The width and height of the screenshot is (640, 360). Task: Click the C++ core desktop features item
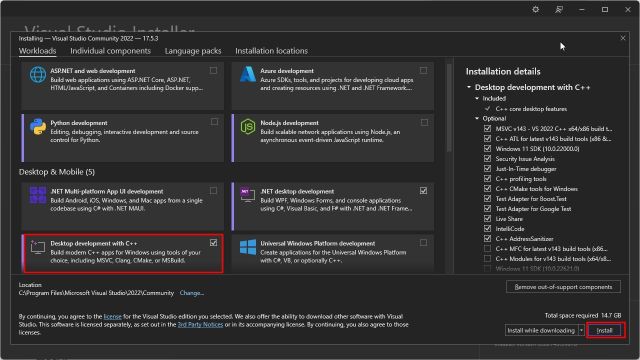(x=531, y=109)
